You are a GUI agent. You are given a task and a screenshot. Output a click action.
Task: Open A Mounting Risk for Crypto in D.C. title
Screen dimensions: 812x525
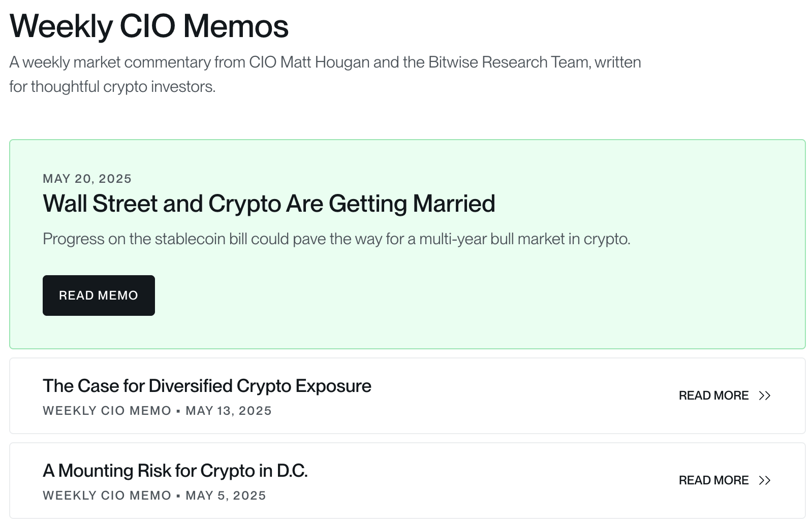tap(175, 471)
